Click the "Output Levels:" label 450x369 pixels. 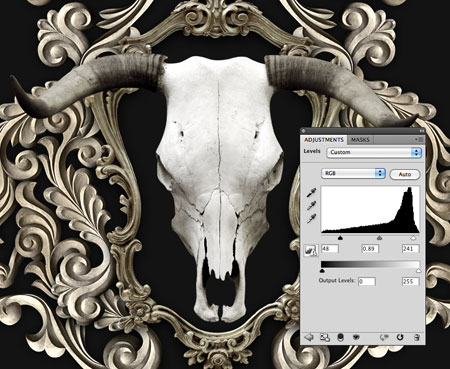[337, 280]
